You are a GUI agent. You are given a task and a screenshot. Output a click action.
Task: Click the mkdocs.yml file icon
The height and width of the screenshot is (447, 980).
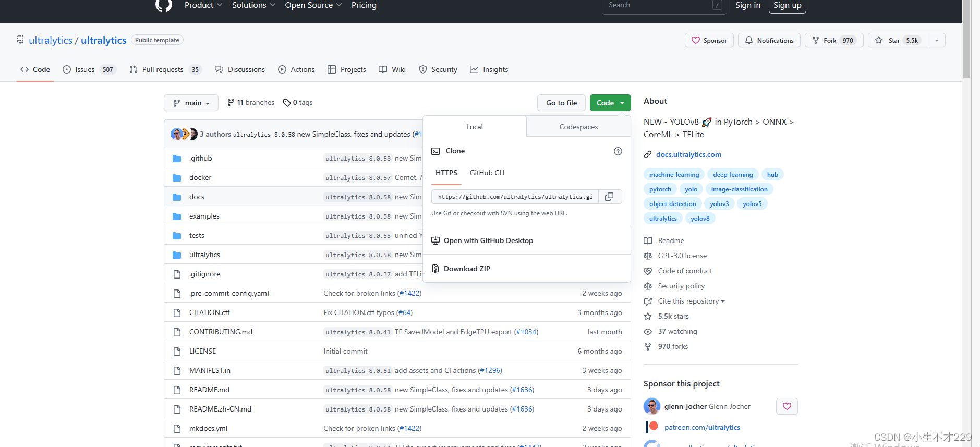point(177,429)
